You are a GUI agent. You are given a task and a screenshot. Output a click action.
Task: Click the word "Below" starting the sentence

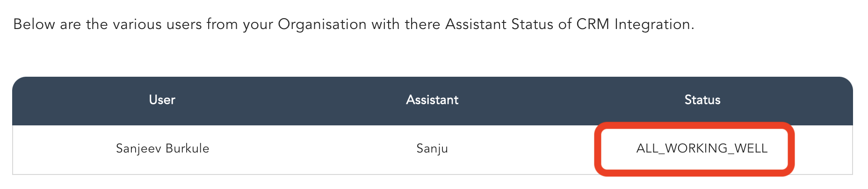(x=34, y=24)
